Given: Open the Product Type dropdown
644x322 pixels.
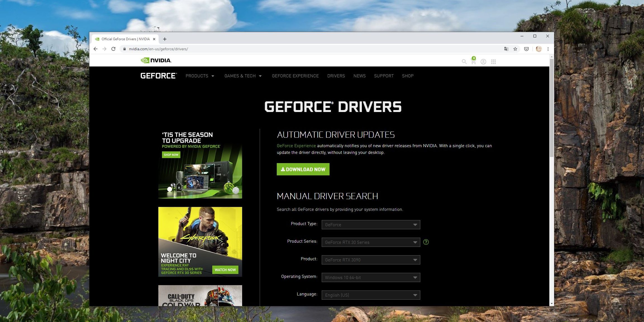Looking at the screenshot, I should coord(371,225).
